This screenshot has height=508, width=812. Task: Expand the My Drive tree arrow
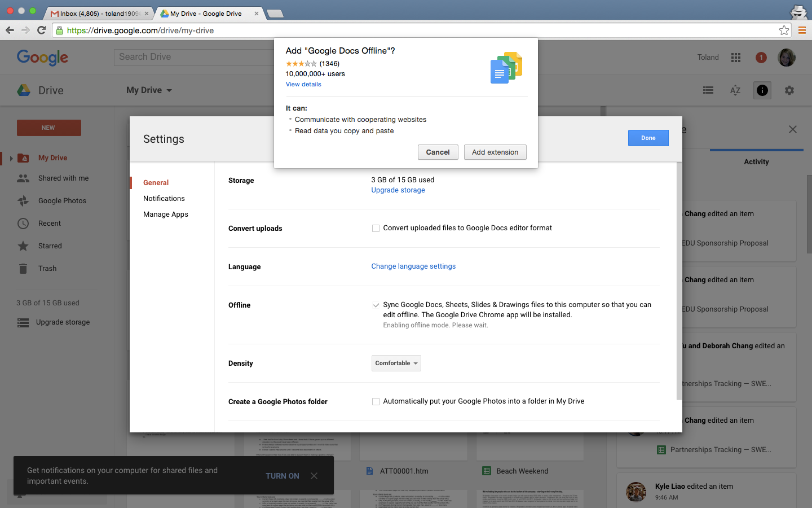click(11, 159)
